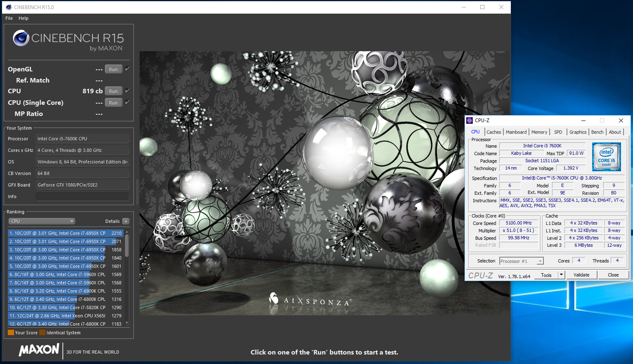Image resolution: width=633 pixels, height=364 pixels.
Task: Open the File menu in Cinebench
Action: pyautogui.click(x=9, y=18)
